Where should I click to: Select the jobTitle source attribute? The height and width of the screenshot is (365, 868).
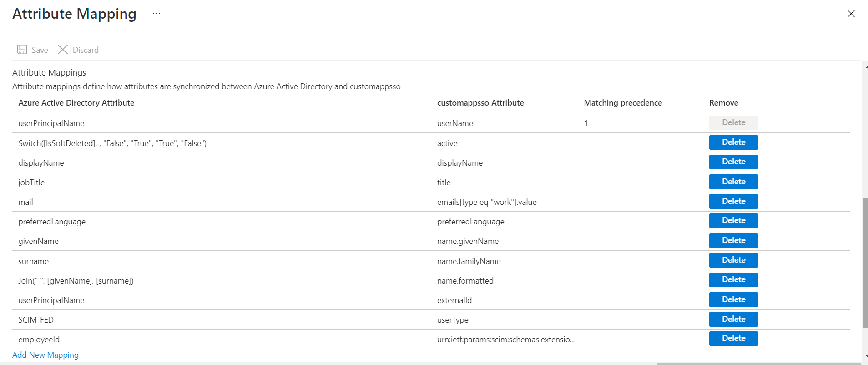tap(31, 182)
